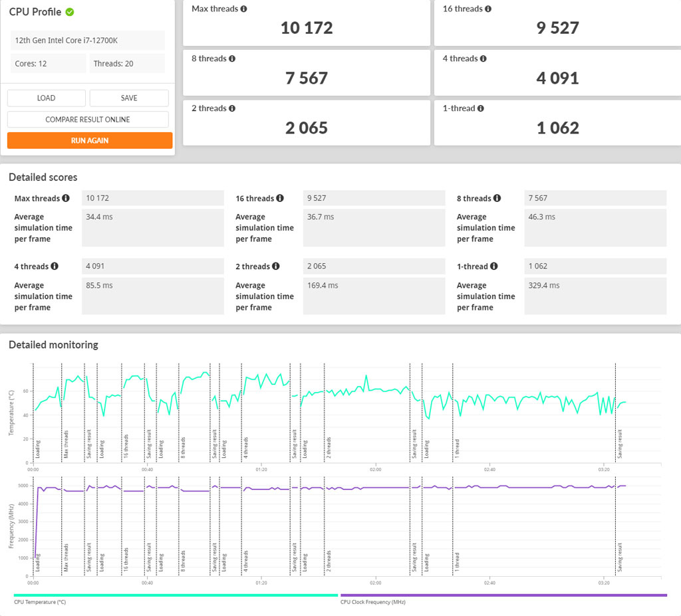This screenshot has width=681, height=616.
Task: Select the 329.4 ms simulation time value
Action: pos(595,296)
